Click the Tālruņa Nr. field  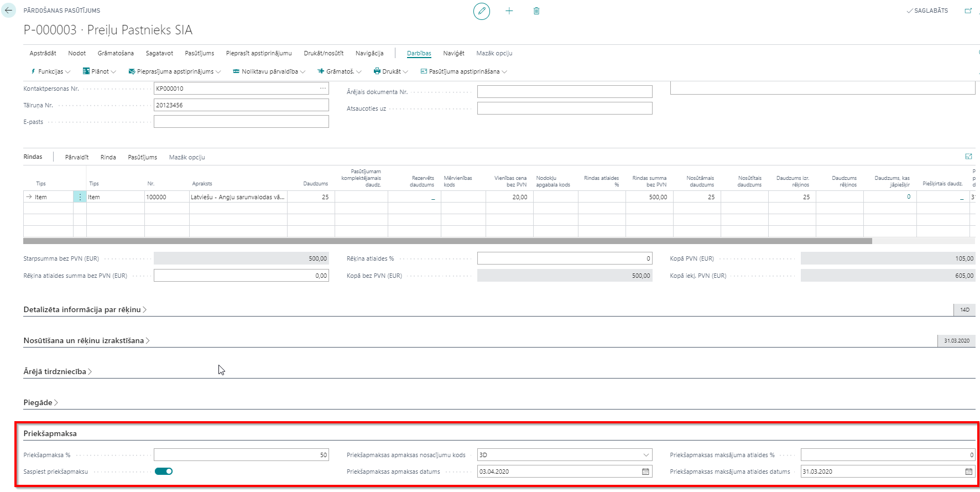pos(241,105)
